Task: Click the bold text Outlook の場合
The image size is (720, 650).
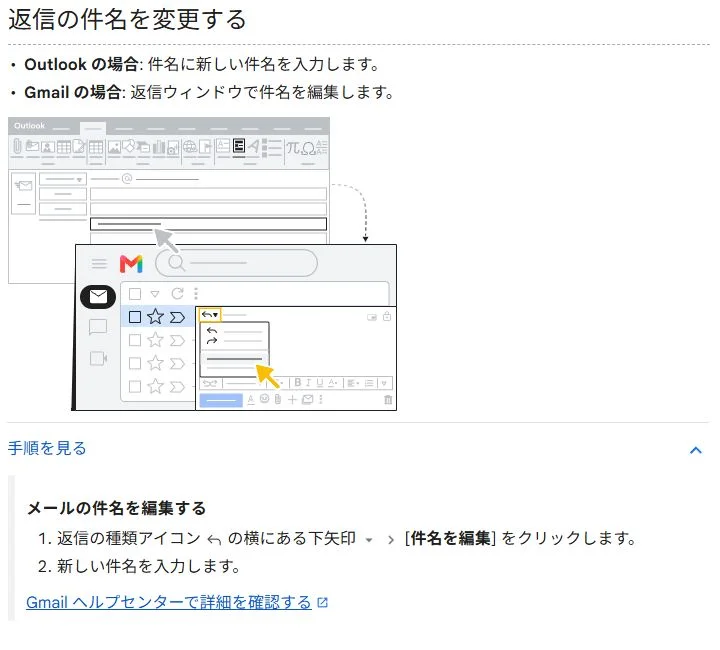Action: click(x=81, y=64)
